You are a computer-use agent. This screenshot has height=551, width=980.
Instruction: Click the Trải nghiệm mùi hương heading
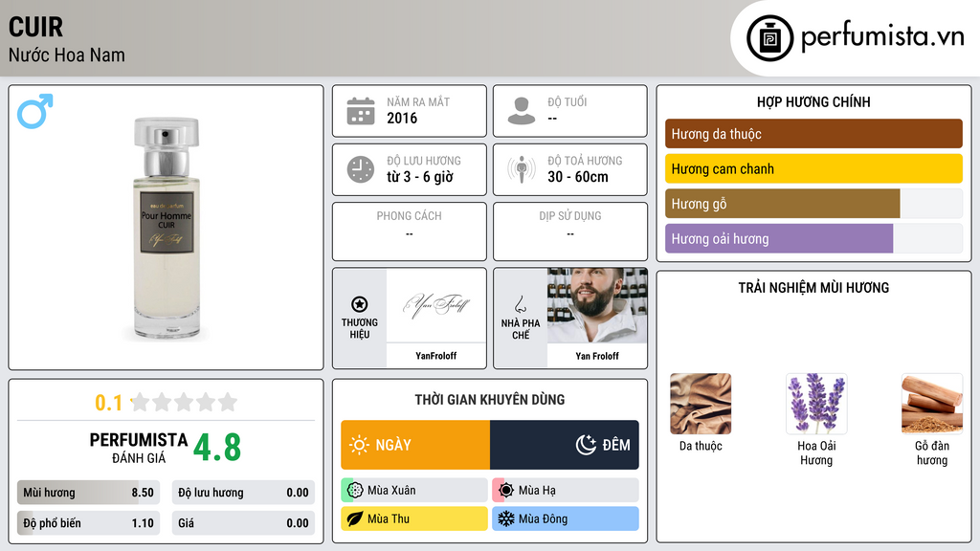(x=813, y=288)
